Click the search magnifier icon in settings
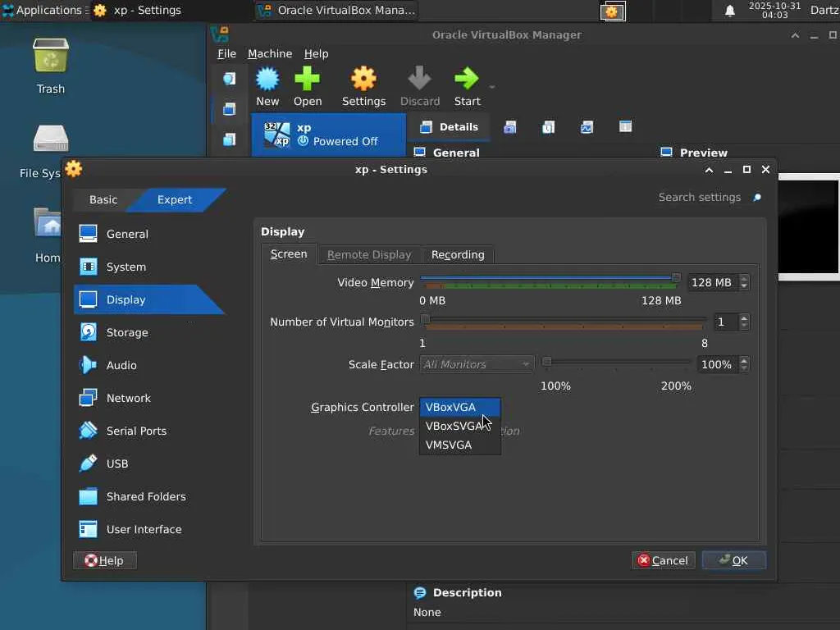The height and width of the screenshot is (630, 840). (757, 198)
